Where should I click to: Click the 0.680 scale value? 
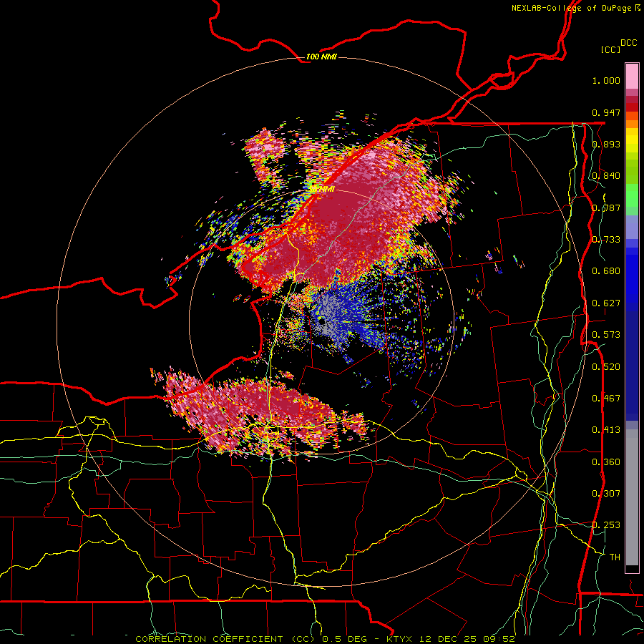click(606, 271)
